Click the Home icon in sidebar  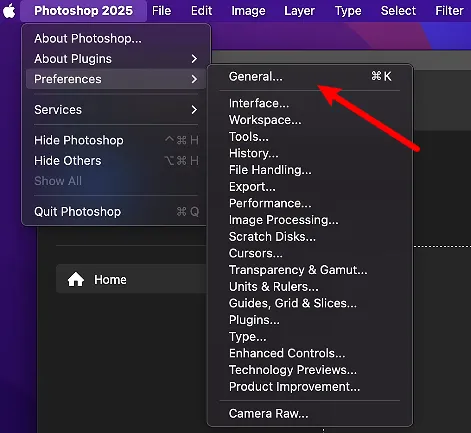(76, 279)
